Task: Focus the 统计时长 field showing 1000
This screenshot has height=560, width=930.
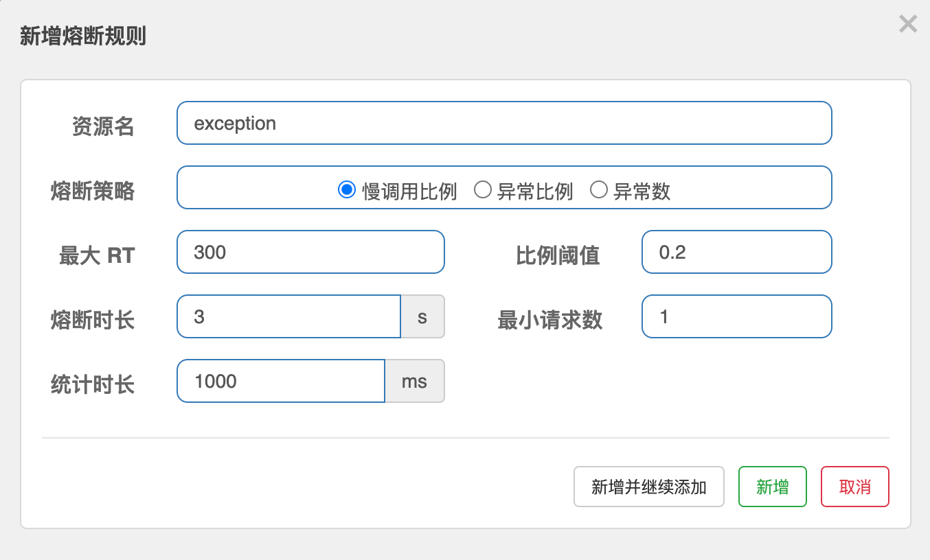Action: [280, 382]
